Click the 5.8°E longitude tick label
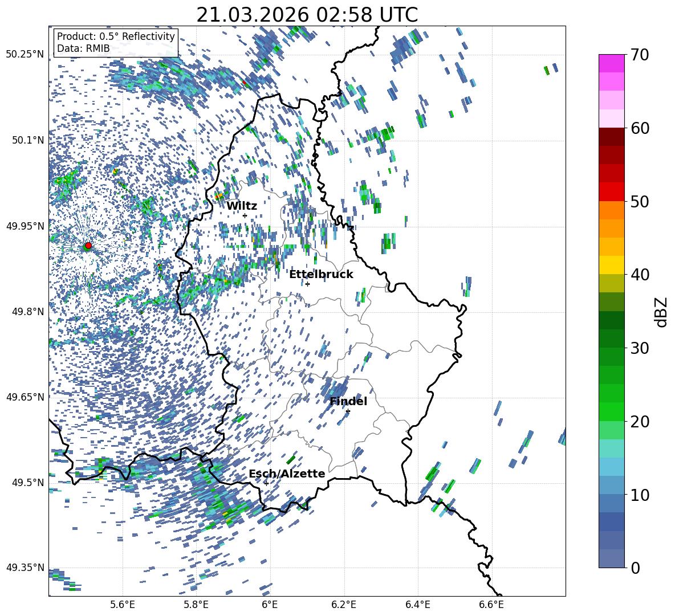This screenshot has width=675, height=616. point(196,605)
